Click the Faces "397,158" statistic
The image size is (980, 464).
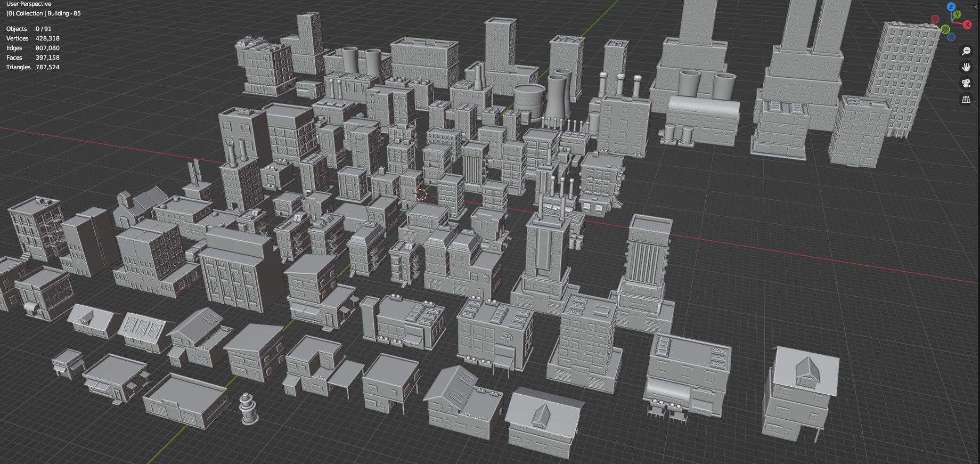pyautogui.click(x=47, y=58)
